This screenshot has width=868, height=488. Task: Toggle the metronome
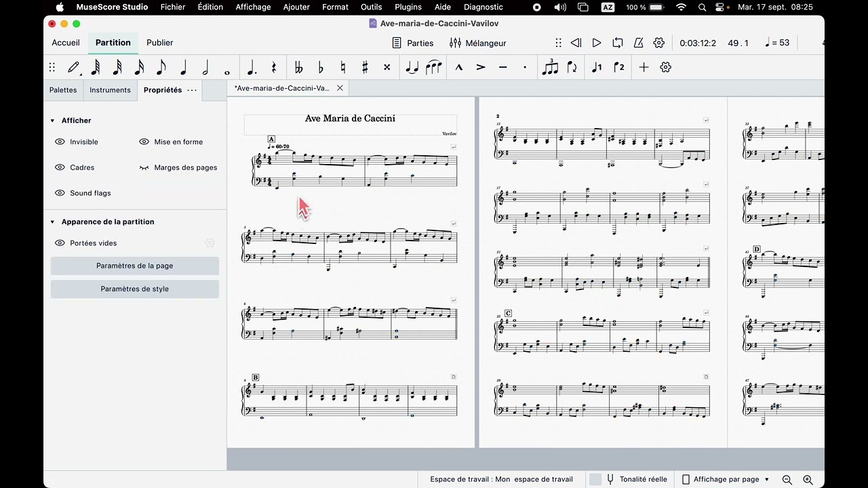[638, 43]
